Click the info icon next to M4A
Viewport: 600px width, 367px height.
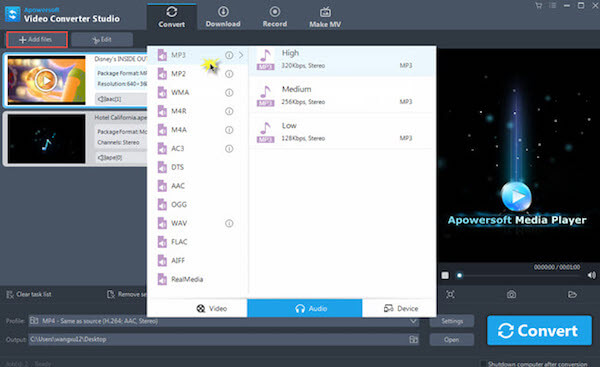click(229, 130)
